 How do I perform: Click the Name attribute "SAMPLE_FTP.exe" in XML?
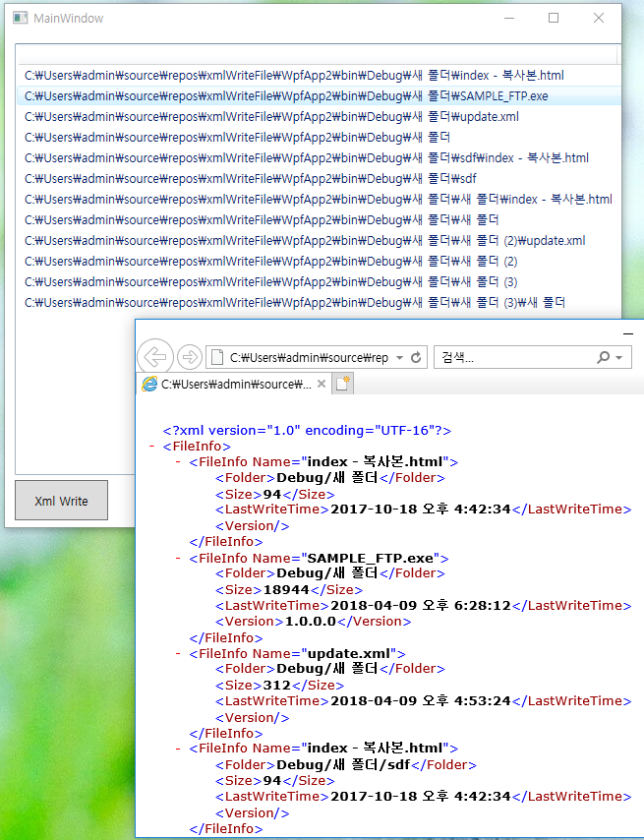(x=371, y=559)
